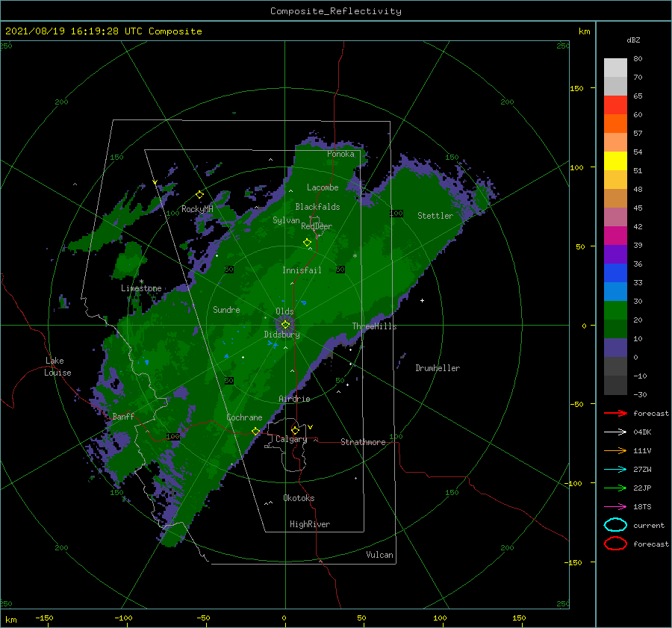Click the Sundre map label

pos(226,309)
